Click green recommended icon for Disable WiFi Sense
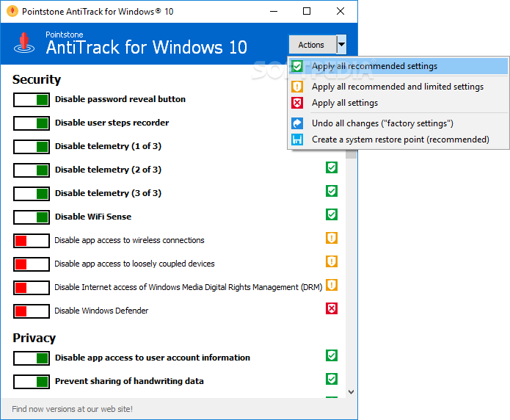The height and width of the screenshot is (420, 510). point(332,214)
